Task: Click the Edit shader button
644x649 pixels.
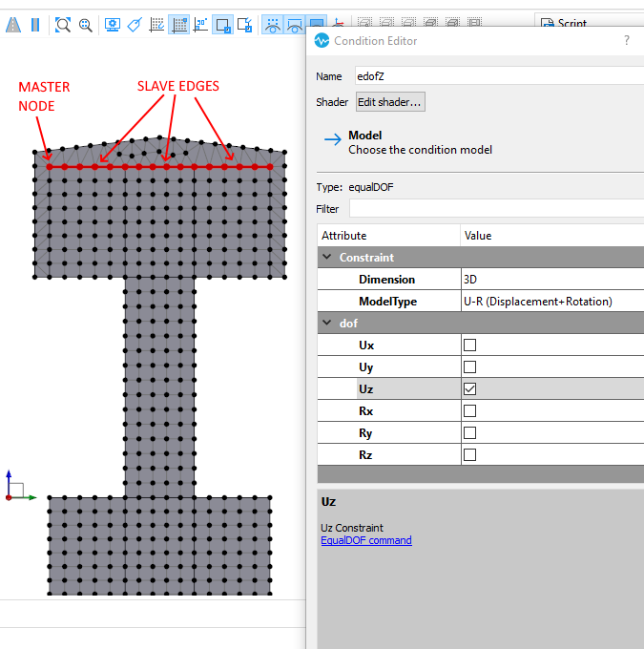Action: 390,102
